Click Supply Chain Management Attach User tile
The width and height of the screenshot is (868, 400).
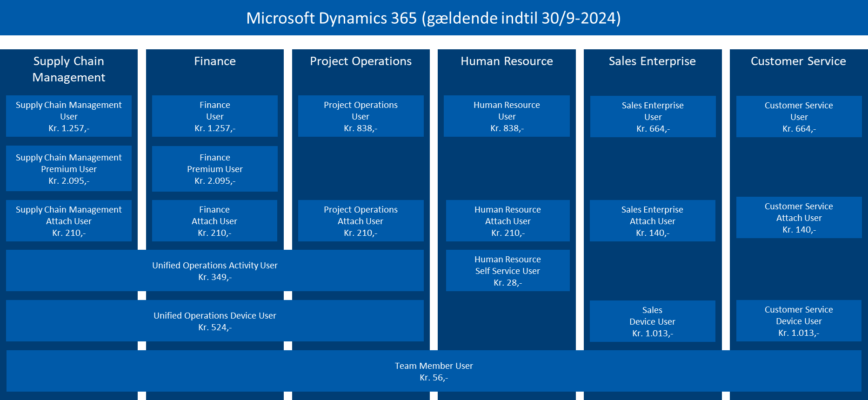[x=69, y=221]
